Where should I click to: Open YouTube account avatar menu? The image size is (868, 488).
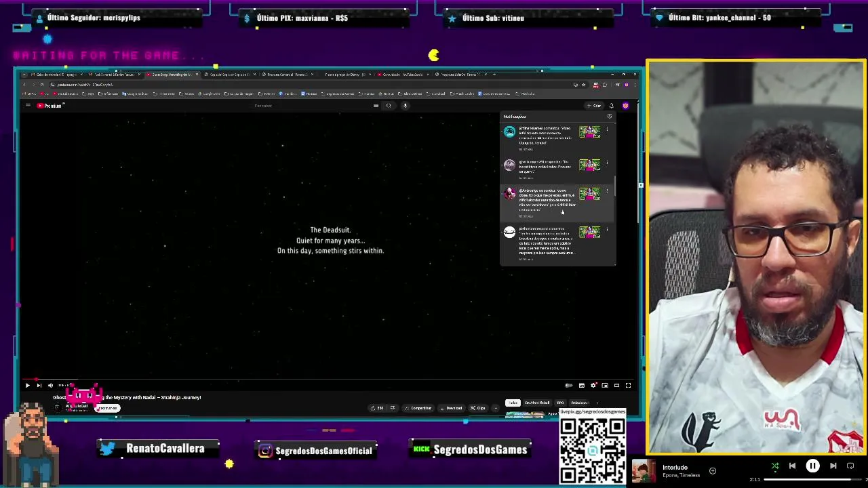tap(625, 106)
